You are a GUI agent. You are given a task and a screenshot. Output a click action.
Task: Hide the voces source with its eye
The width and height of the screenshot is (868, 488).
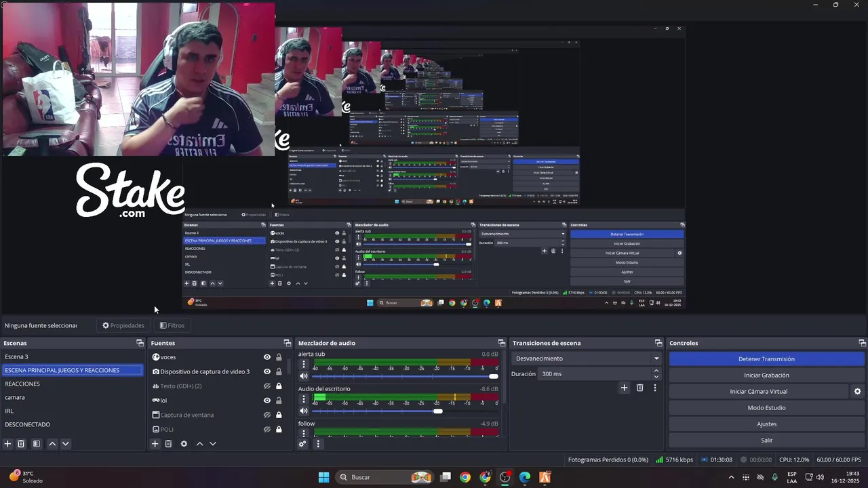[x=267, y=357]
